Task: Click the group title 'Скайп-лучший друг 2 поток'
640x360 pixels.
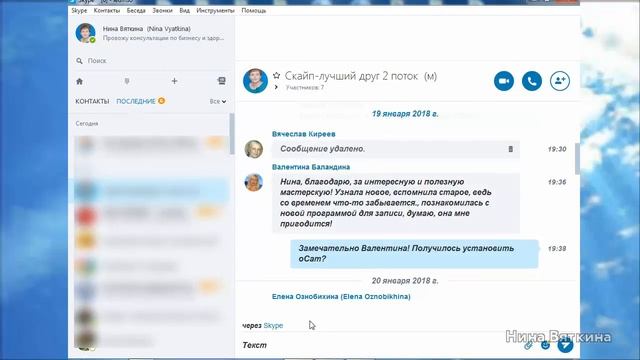Action: point(361,76)
